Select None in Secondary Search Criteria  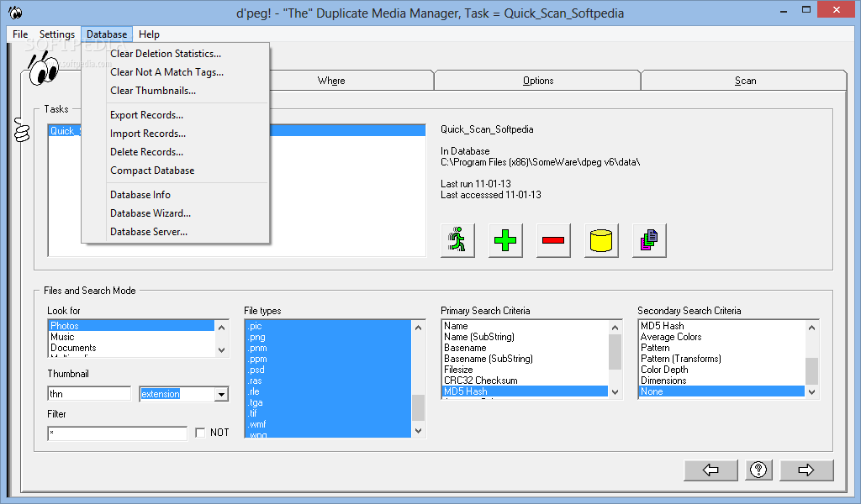721,391
